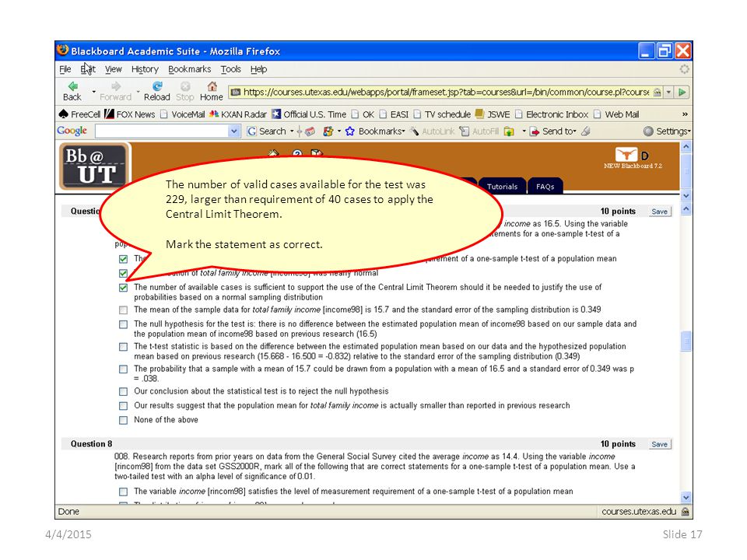Click the bottom scroll down arrow
This screenshot has height=560, width=747.
click(x=686, y=498)
